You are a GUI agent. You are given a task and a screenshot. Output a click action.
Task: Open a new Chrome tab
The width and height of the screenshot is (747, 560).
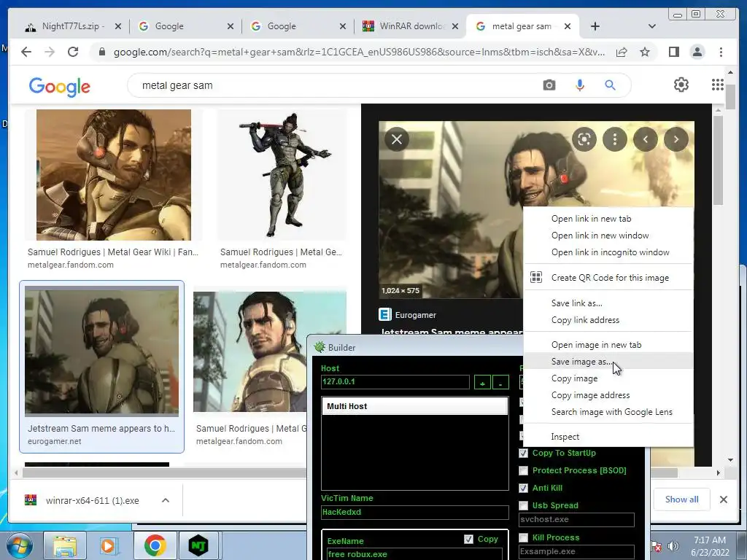595,26
